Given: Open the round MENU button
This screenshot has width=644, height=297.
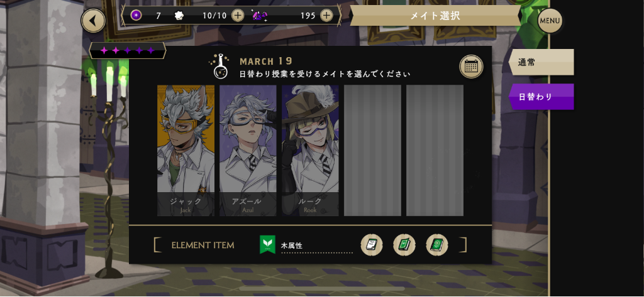Looking at the screenshot, I should (x=550, y=21).
